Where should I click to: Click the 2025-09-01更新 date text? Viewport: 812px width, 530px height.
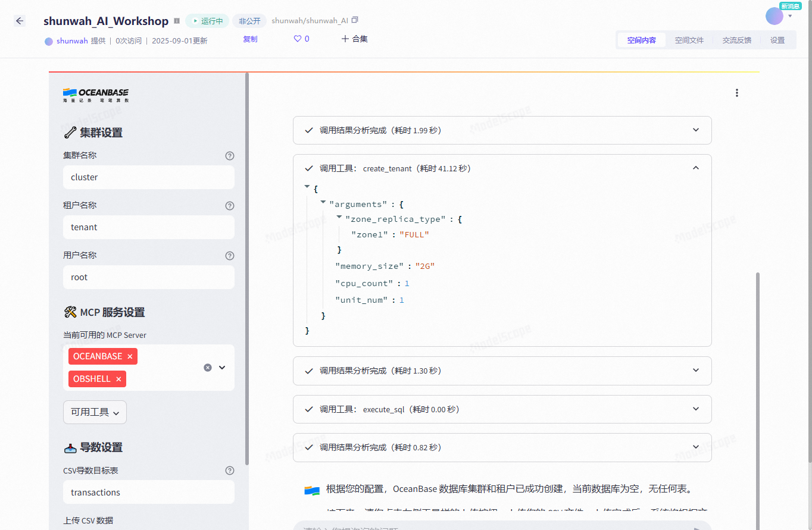180,41
